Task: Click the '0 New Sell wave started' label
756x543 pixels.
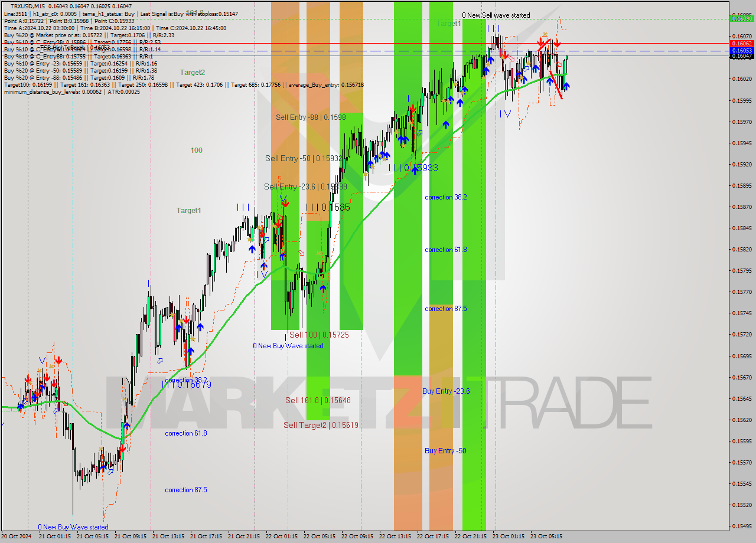Action: [496, 15]
